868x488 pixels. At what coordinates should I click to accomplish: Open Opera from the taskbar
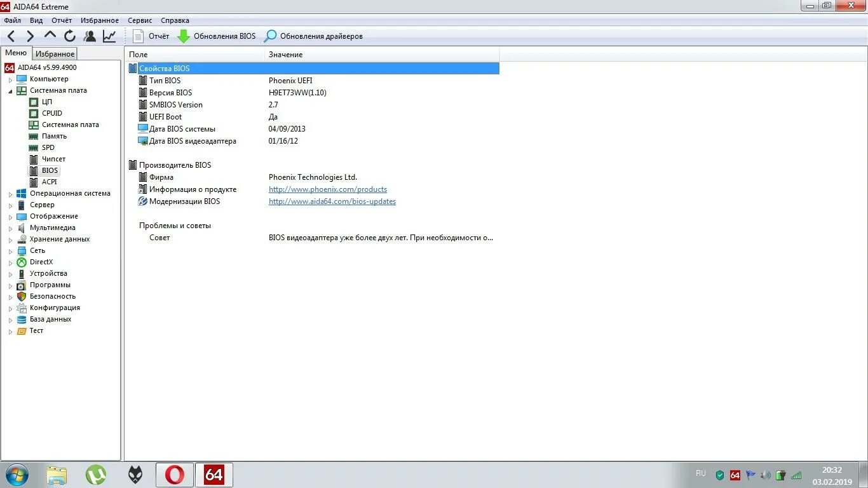click(x=174, y=475)
